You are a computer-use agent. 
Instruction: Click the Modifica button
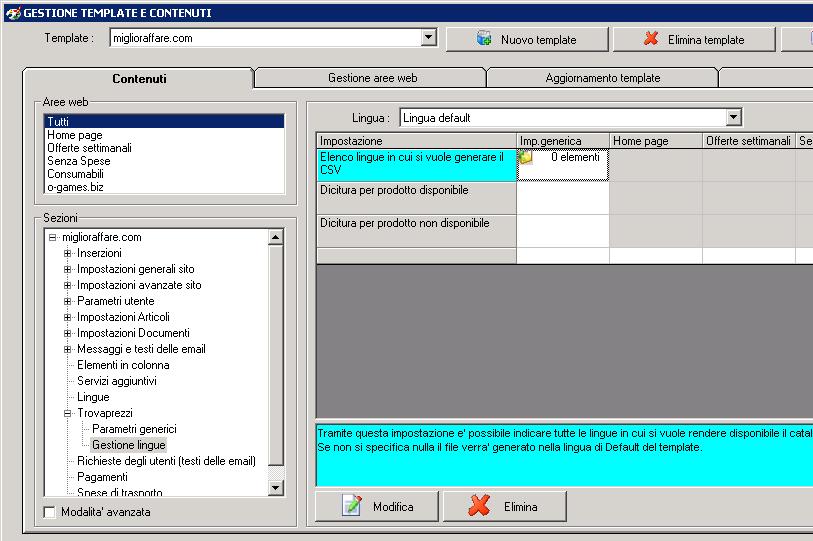(x=377, y=506)
